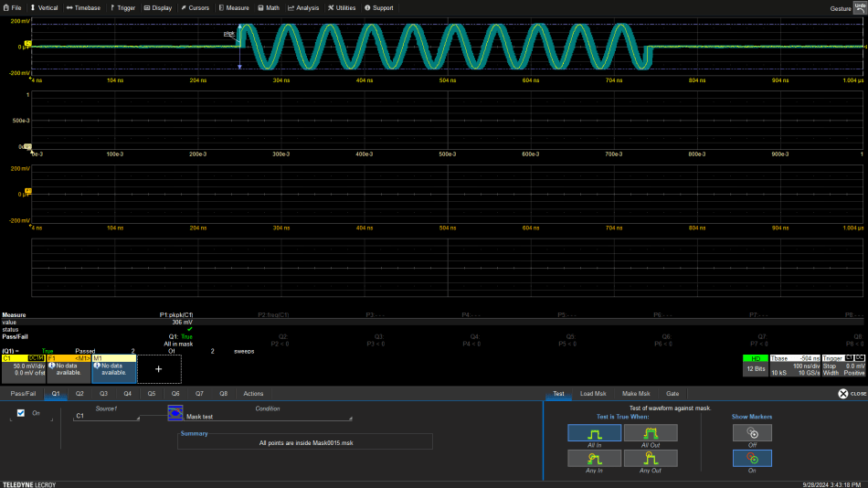Select the Any In test condition icon
Image resolution: width=868 pixels, height=488 pixels.
point(594,459)
